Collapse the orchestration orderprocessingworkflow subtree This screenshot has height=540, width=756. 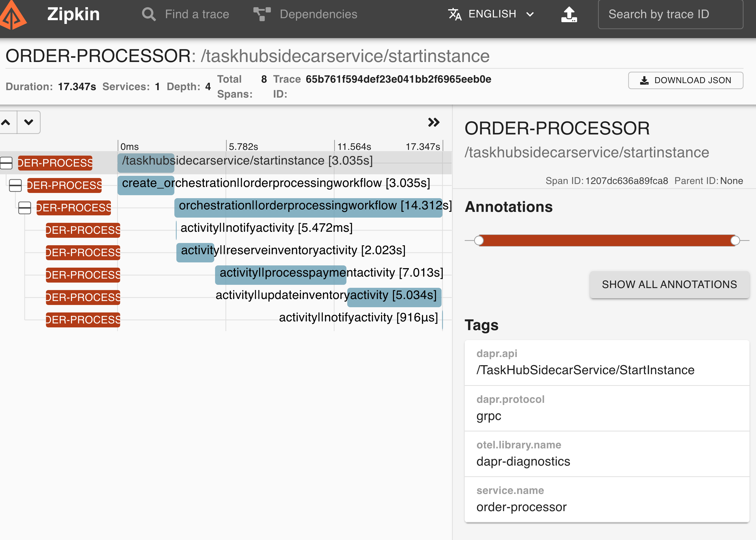click(x=25, y=208)
